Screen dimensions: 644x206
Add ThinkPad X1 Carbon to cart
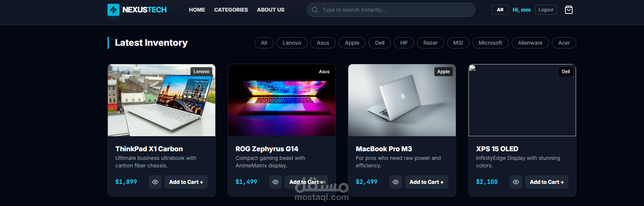186,182
